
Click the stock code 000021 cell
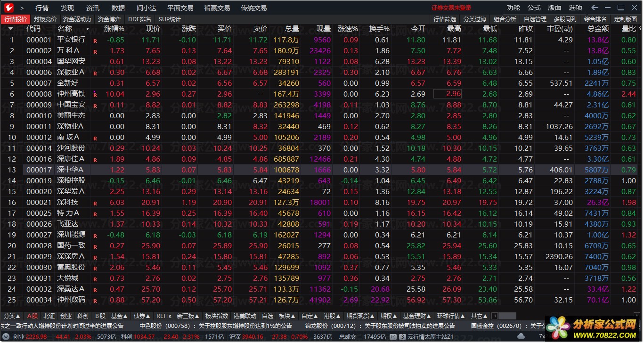[x=39, y=203]
